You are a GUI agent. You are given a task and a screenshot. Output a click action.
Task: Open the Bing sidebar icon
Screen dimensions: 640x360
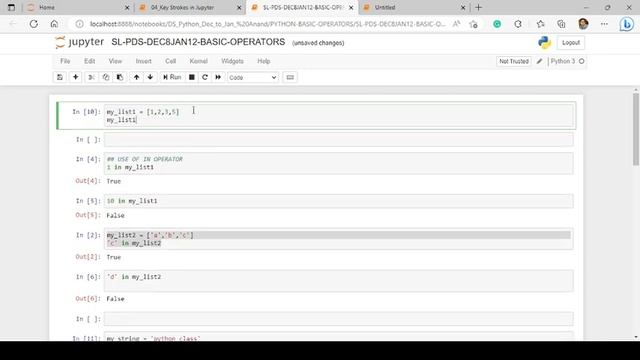pos(627,24)
